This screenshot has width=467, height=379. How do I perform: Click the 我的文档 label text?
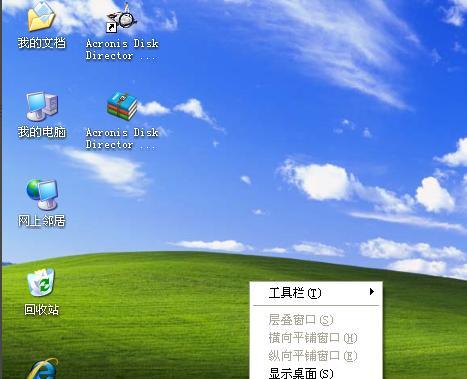[x=42, y=43]
